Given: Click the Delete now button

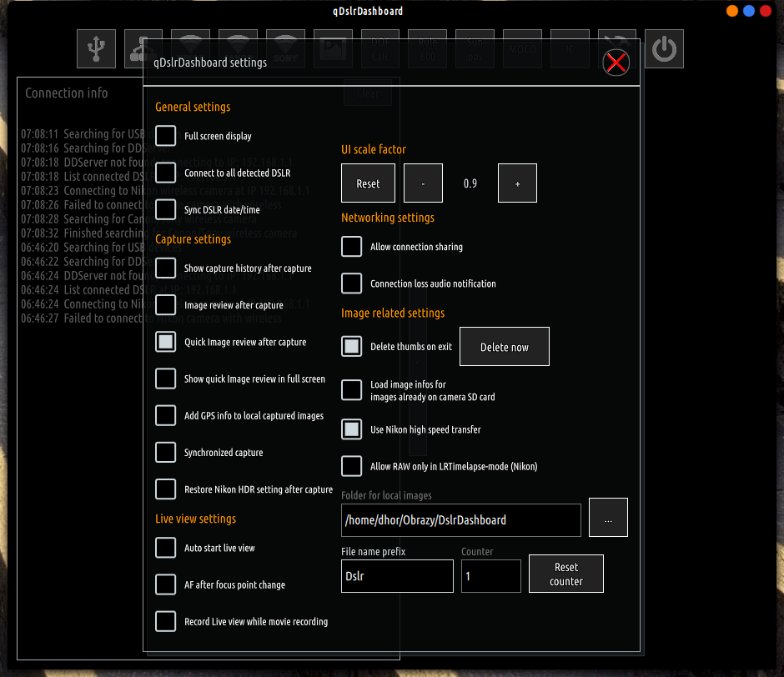Looking at the screenshot, I should pyautogui.click(x=505, y=347).
